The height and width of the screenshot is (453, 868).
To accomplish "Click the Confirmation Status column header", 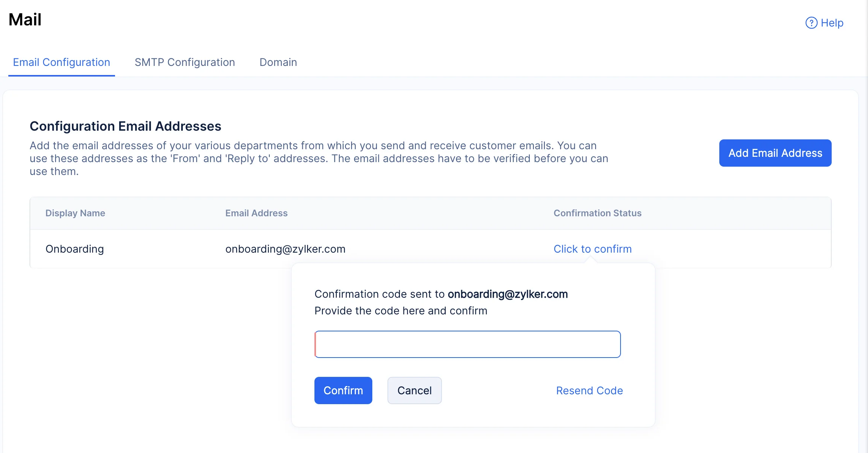I will click(597, 213).
